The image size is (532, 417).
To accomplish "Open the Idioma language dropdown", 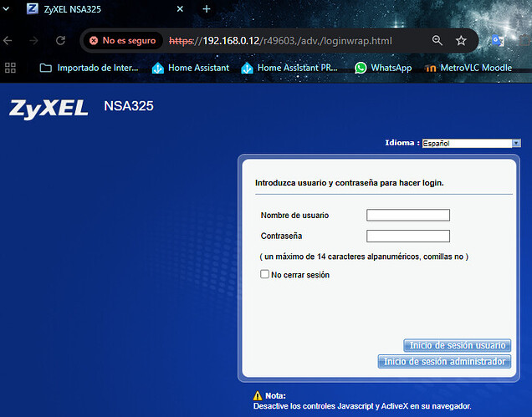I will point(471,144).
